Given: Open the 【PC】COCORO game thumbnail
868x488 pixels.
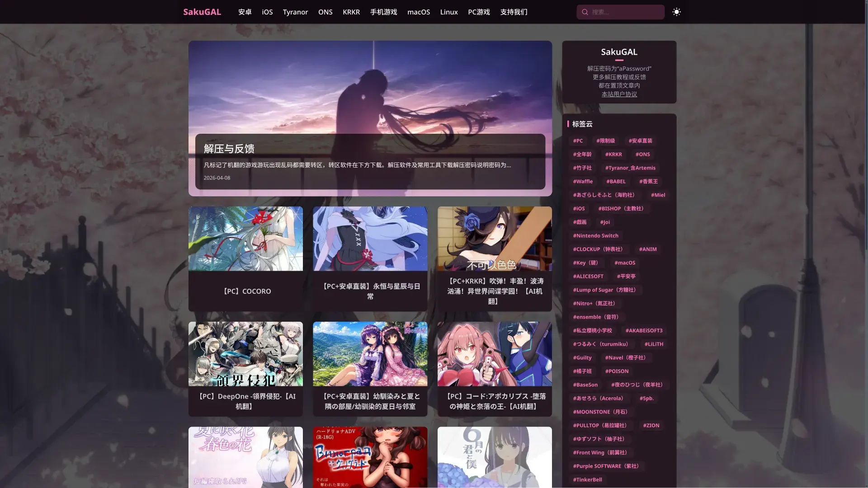Looking at the screenshot, I should coord(245,239).
